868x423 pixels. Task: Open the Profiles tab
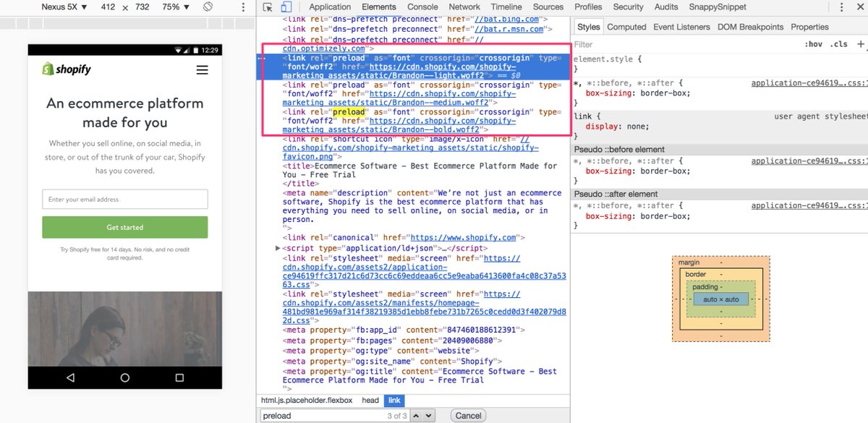pos(588,7)
